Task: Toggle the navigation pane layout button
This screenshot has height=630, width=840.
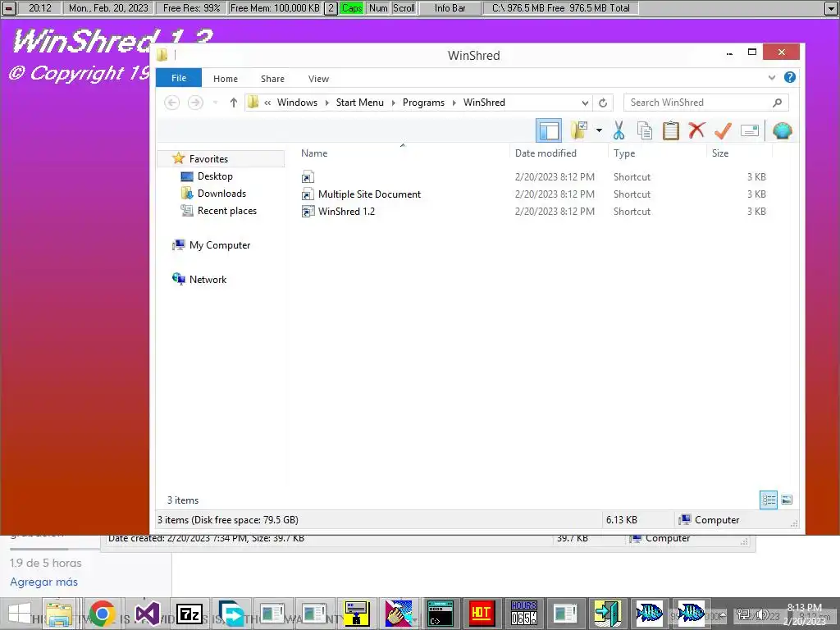Action: pyautogui.click(x=549, y=130)
